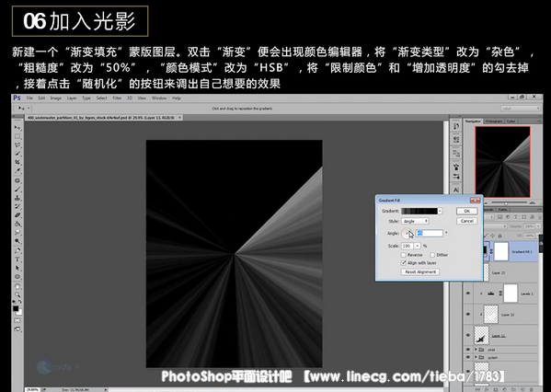The height and width of the screenshot is (392, 551).
Task: Click the lock all icon in Layers panel
Action: pos(500,236)
